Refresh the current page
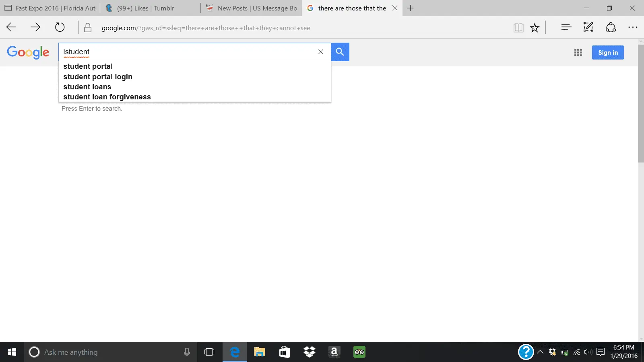Image resolution: width=644 pixels, height=362 pixels. (x=60, y=27)
